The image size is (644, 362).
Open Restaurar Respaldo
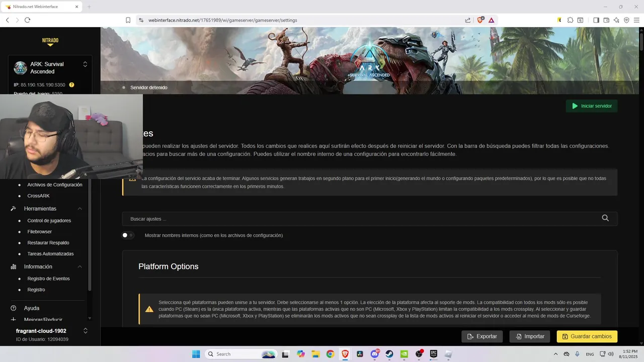pyautogui.click(x=48, y=243)
